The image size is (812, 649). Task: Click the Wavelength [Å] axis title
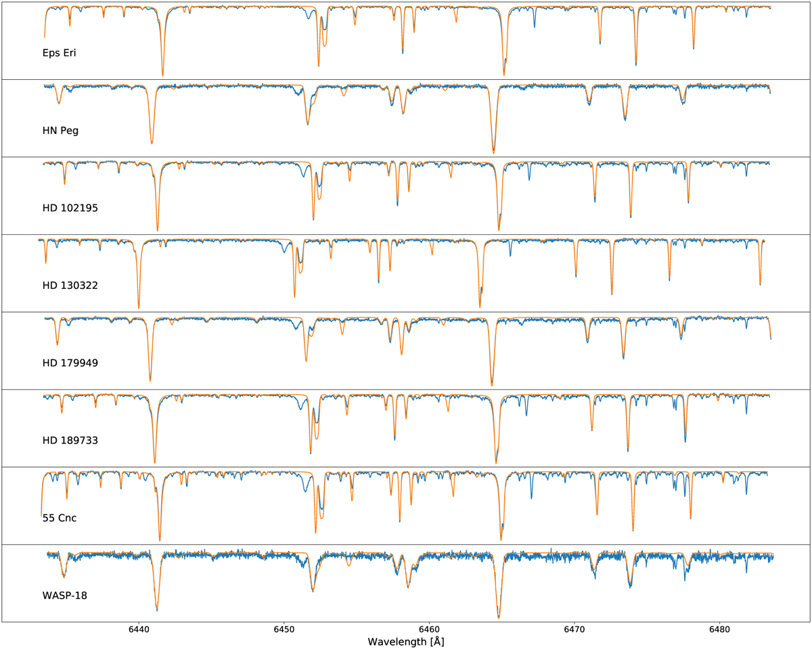click(406, 641)
